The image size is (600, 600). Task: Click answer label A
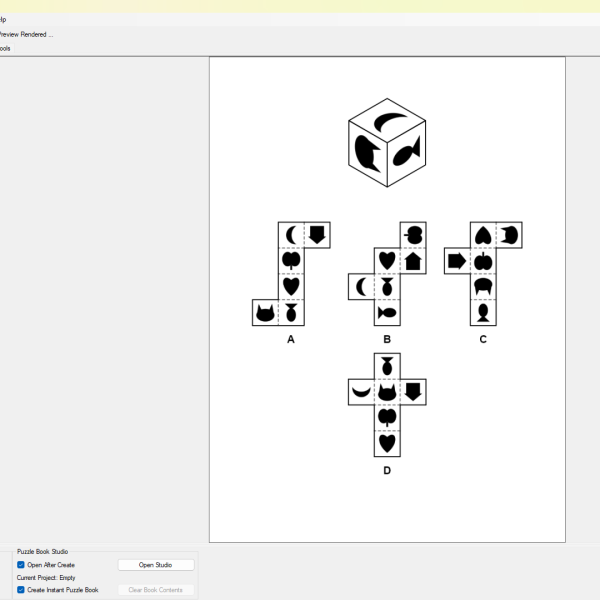(291, 339)
